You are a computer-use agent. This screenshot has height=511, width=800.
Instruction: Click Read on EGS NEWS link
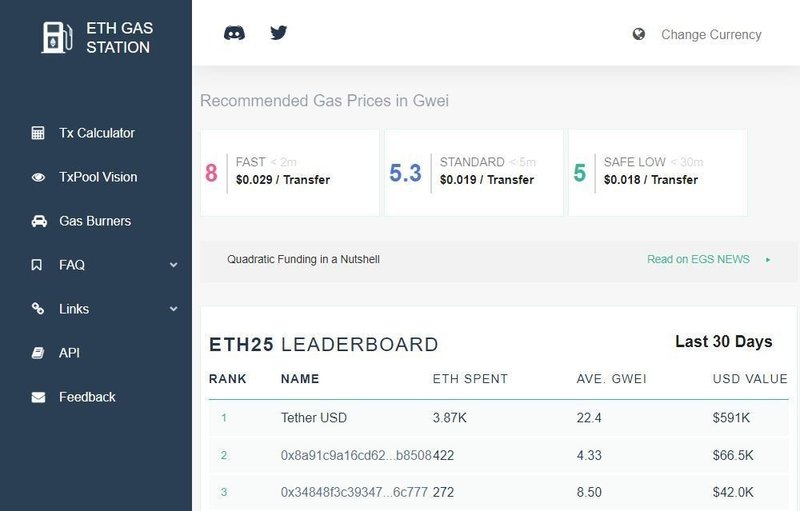[698, 259]
